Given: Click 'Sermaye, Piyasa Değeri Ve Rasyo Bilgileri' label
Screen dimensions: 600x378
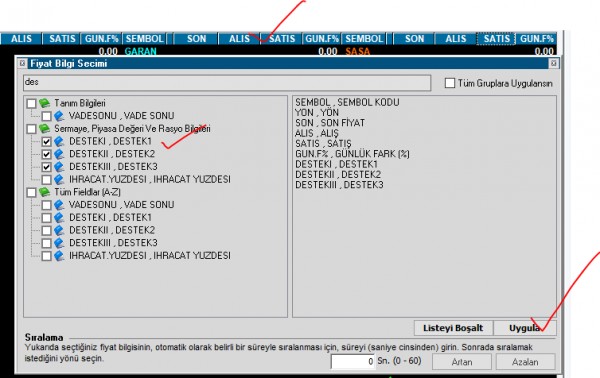Looking at the screenshot, I should coord(132,129).
